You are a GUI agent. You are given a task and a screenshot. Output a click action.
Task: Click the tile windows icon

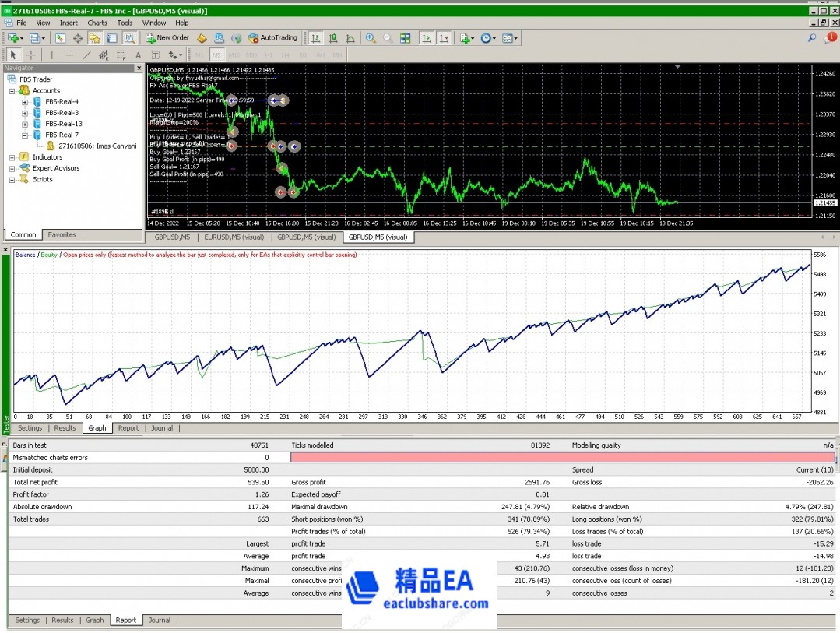click(405, 37)
